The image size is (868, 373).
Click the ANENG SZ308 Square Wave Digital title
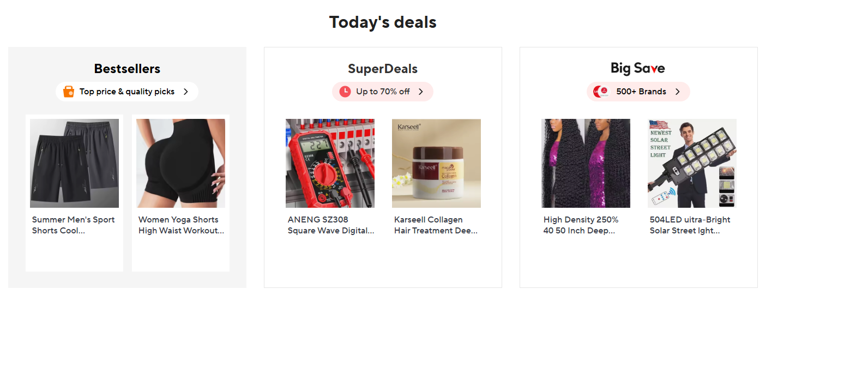330,225
